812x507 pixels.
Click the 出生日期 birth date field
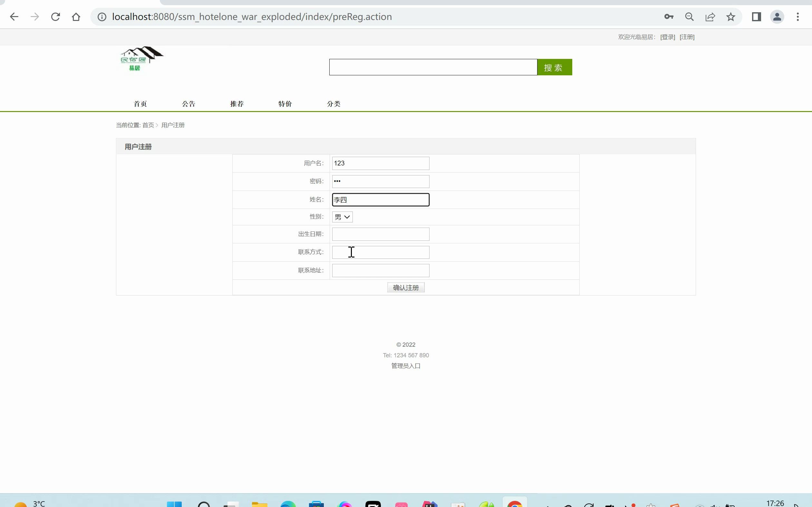click(381, 234)
